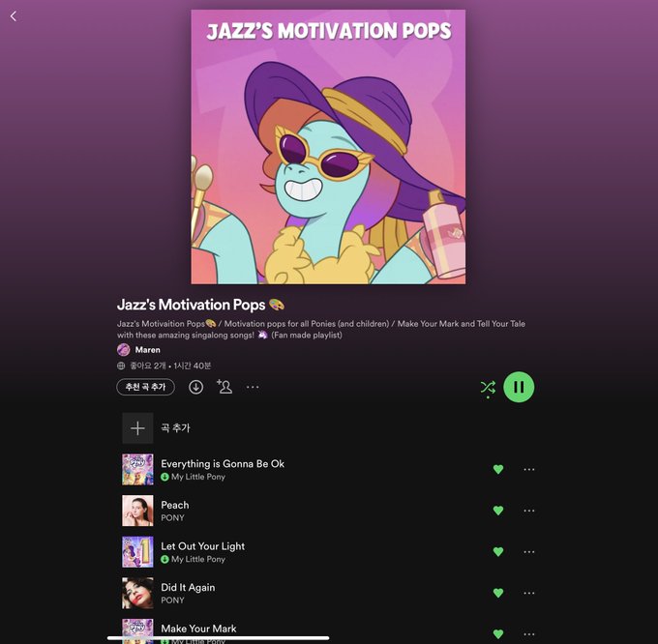This screenshot has width=658, height=644.
Task: Open the Maren creator profile link
Action: tap(147, 350)
